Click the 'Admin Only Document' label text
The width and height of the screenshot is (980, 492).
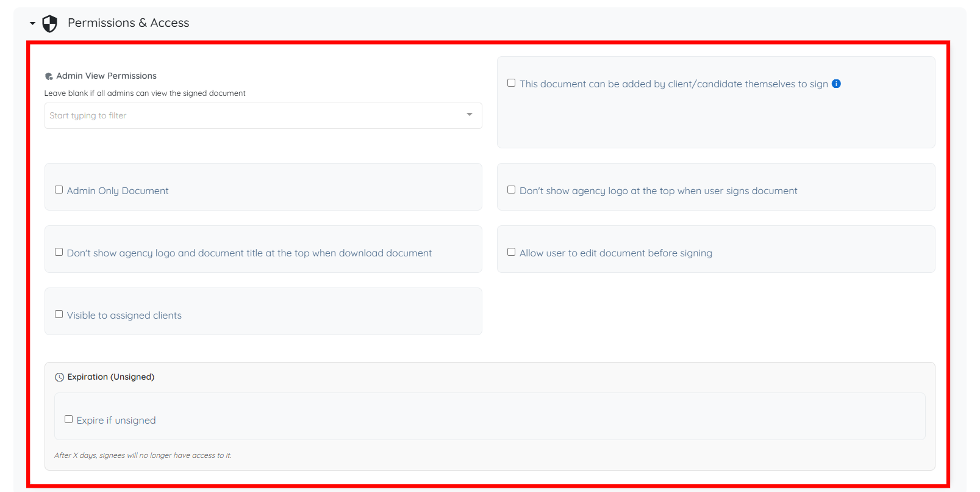(x=118, y=190)
